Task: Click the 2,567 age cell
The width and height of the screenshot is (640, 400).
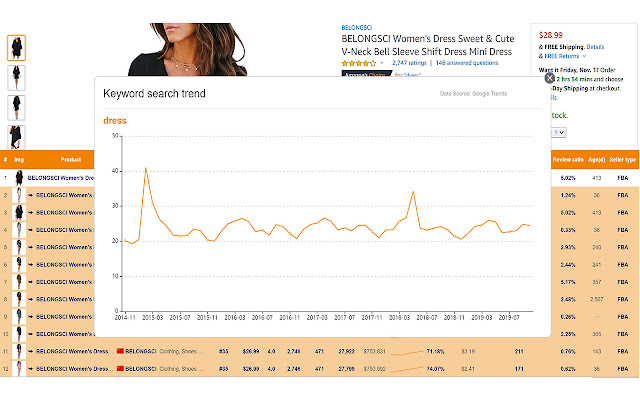Action: coord(596,299)
